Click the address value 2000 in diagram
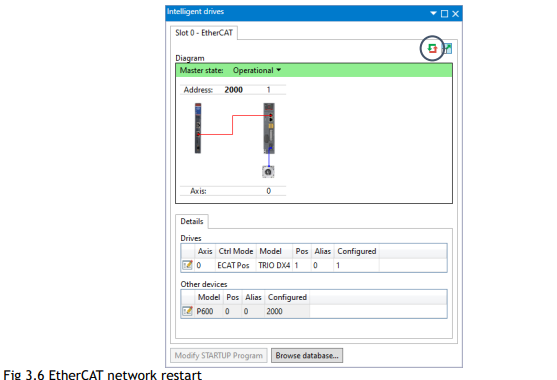Viewport: 557px width, 380px height. pos(233,90)
